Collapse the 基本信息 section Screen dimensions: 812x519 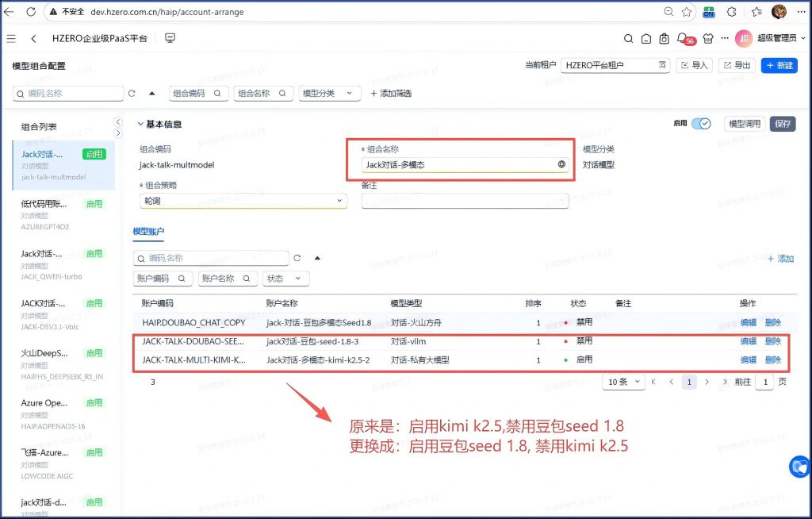coord(141,124)
